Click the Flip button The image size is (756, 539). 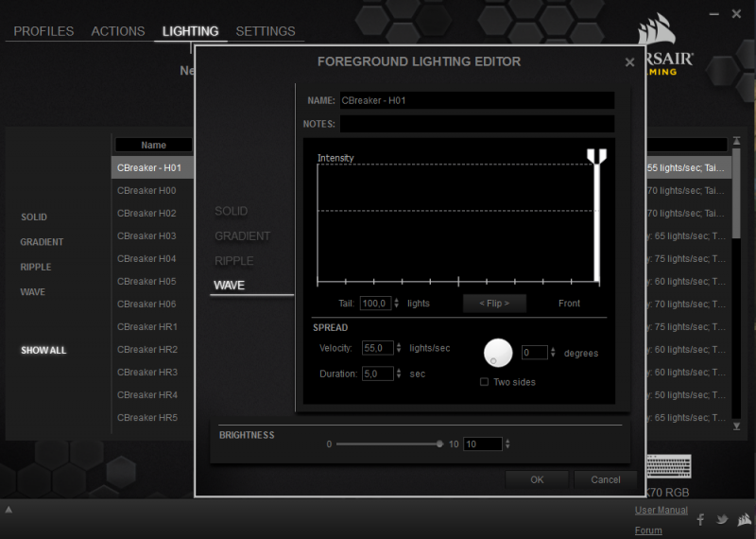[494, 303]
